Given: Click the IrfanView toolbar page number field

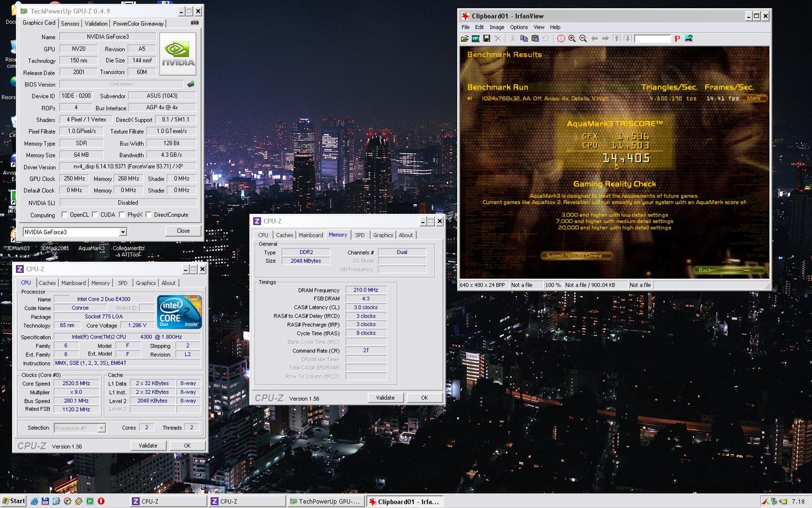Looking at the screenshot, I should (652, 39).
